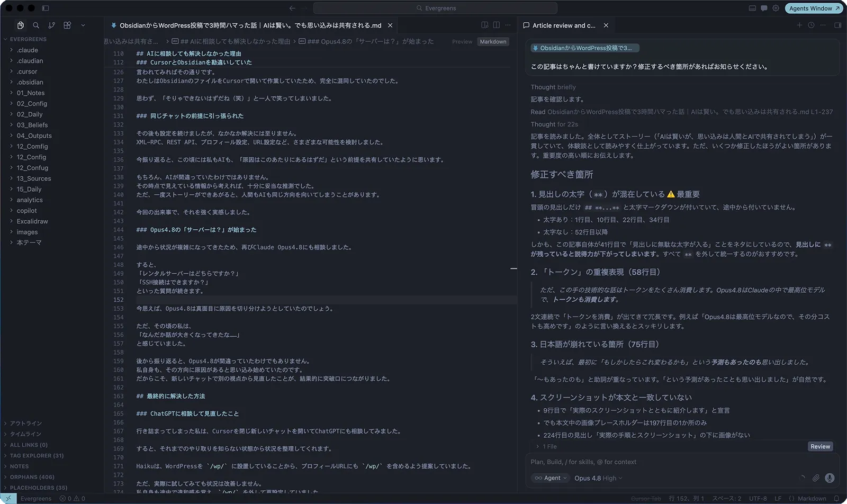Open editor more actions ellipsis
Screen dimensions: 847x504
pyautogui.click(x=508, y=25)
